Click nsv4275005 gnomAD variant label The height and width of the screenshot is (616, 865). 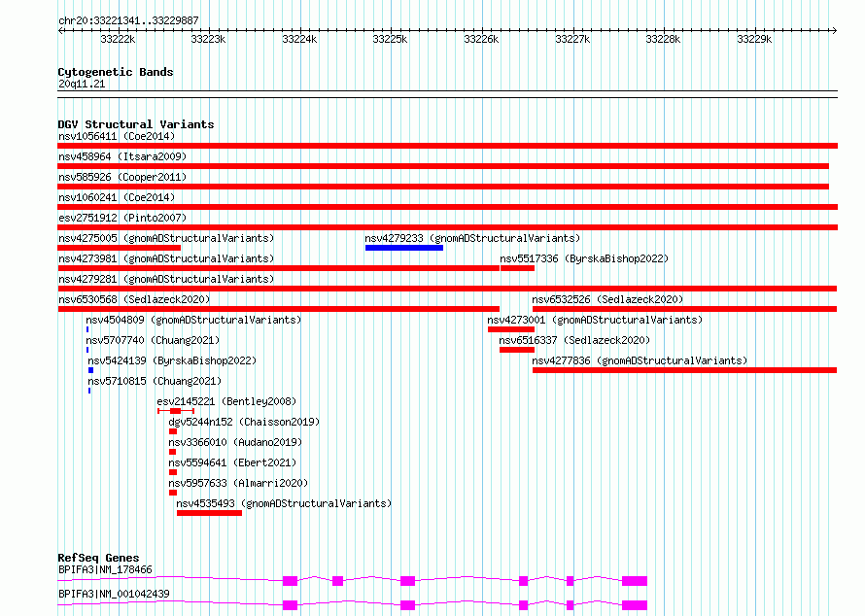click(166, 238)
